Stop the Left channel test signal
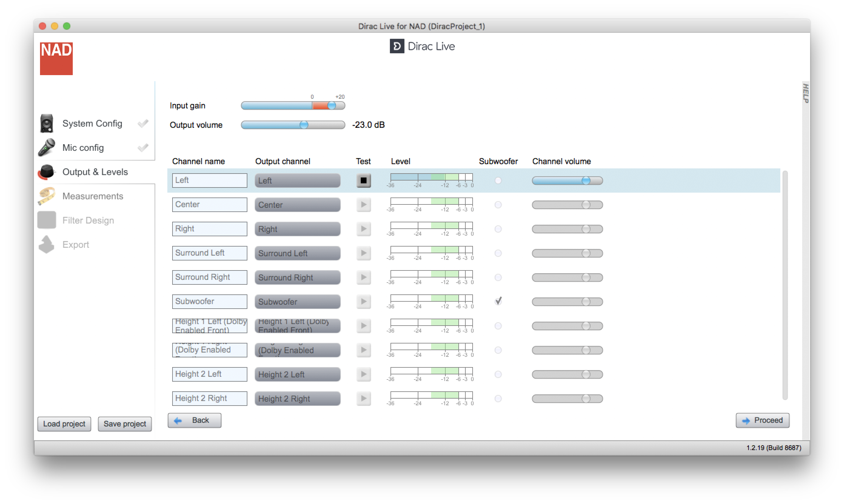Image resolution: width=844 pixels, height=504 pixels. pos(363,180)
